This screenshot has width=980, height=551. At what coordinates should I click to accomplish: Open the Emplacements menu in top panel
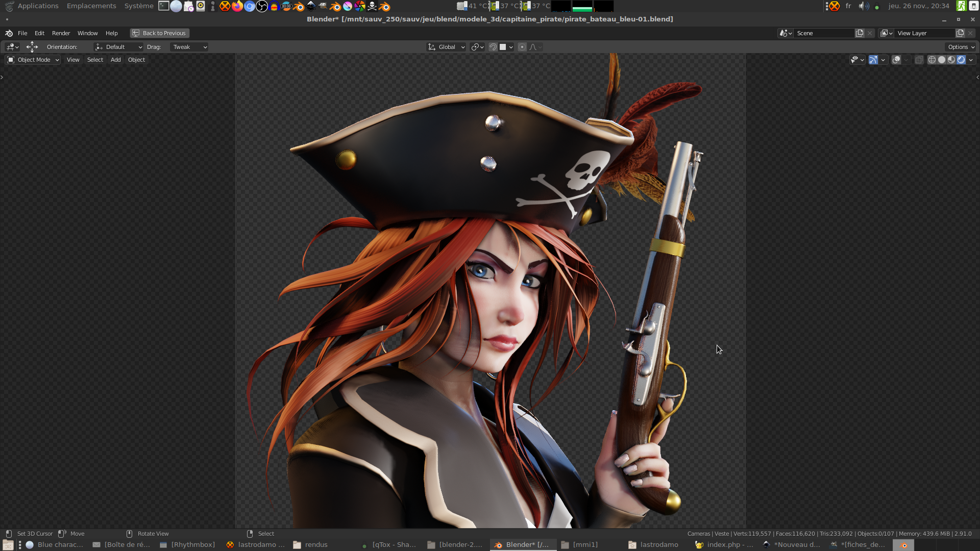pos(91,6)
